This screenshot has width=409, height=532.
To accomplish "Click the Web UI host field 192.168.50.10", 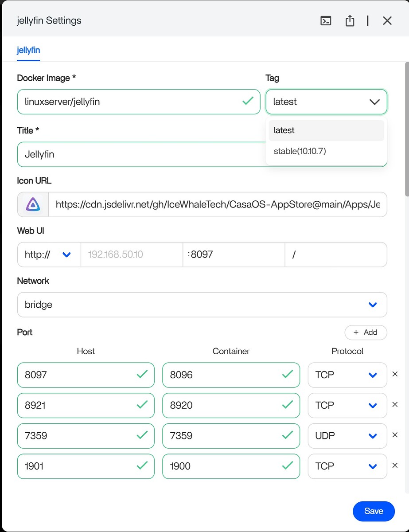I will coord(132,254).
